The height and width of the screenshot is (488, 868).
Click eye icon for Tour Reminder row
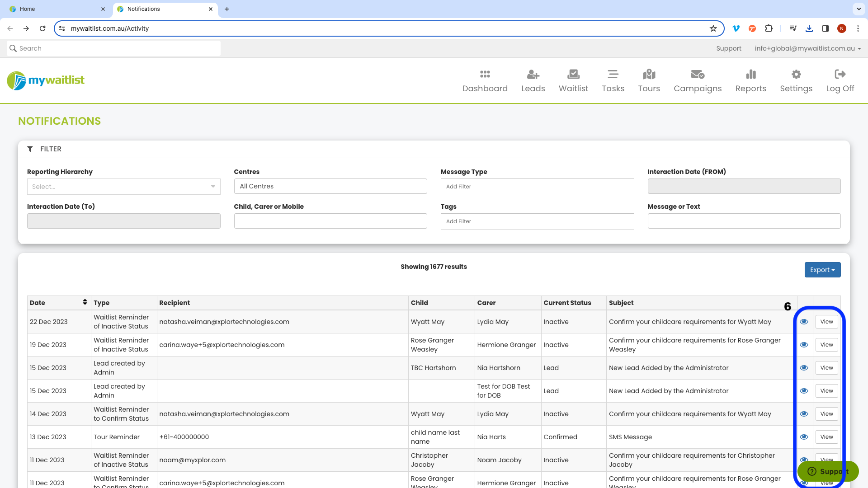point(804,437)
